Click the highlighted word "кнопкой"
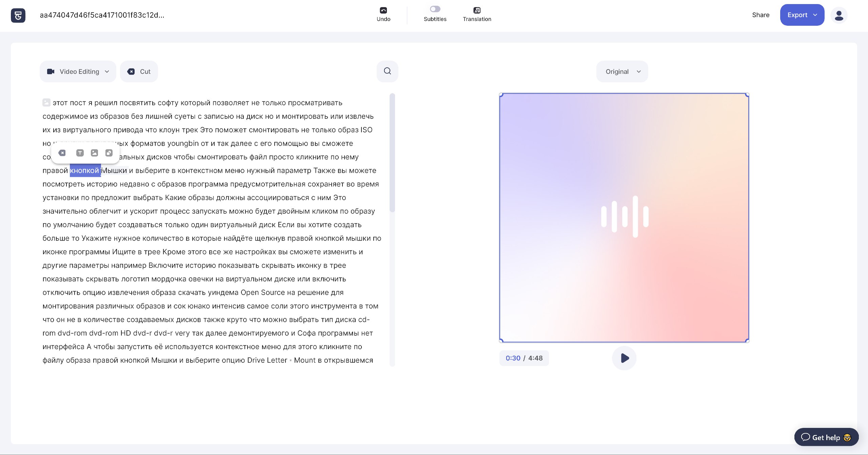 pos(85,170)
